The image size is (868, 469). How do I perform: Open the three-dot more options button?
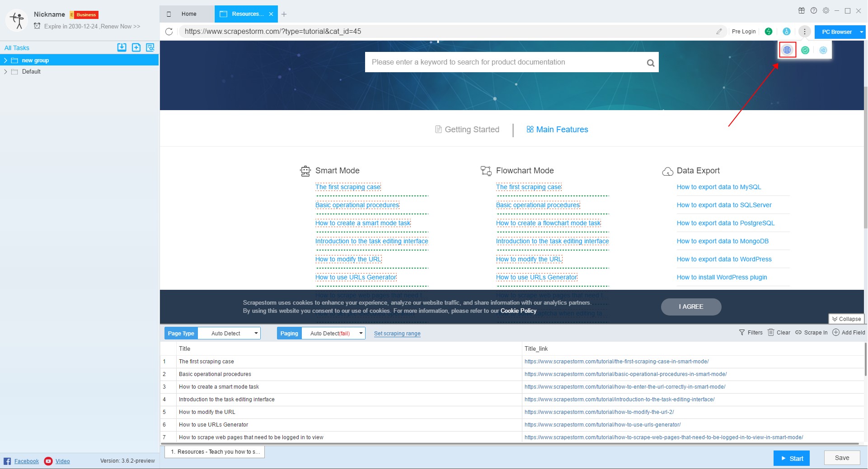point(804,32)
